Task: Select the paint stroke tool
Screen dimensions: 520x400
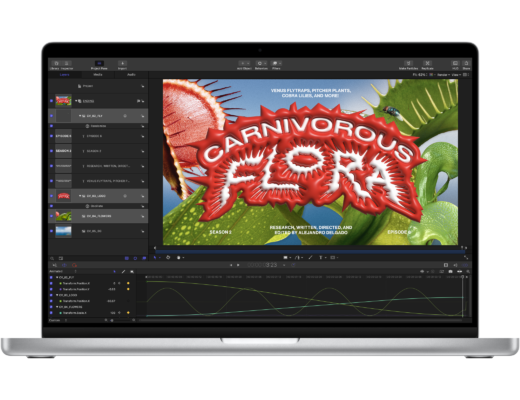Action: click(x=310, y=258)
